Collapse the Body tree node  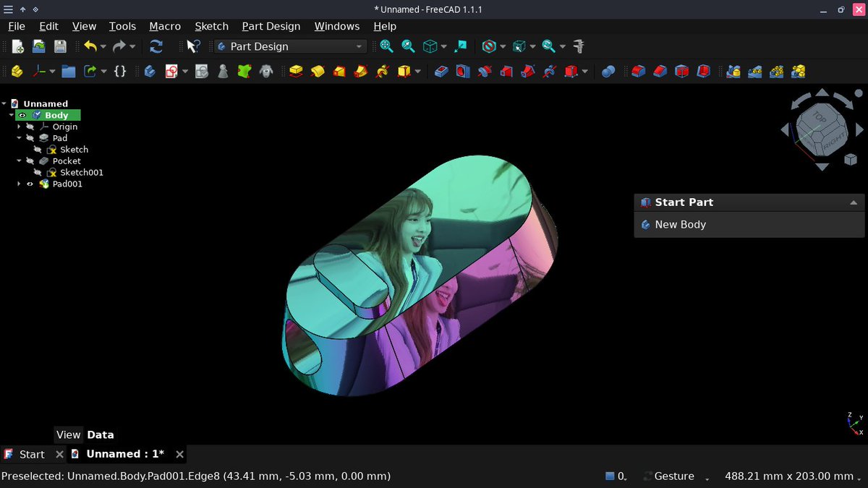[12, 115]
